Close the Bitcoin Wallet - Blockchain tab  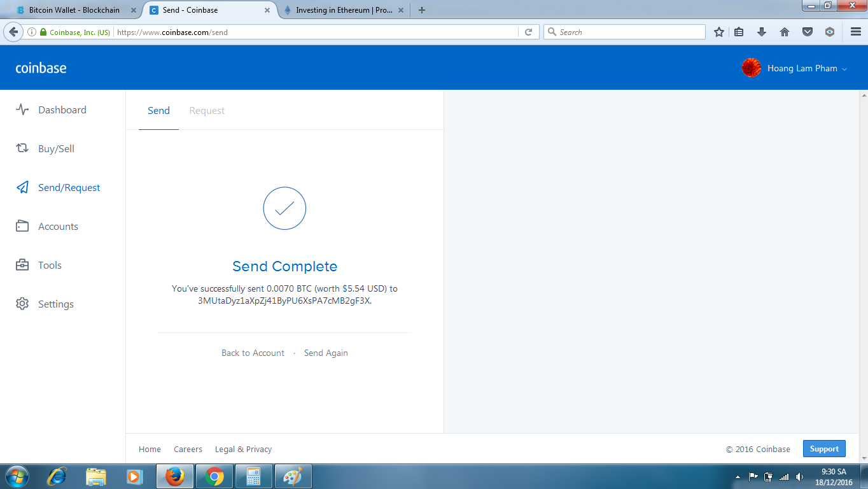point(133,10)
